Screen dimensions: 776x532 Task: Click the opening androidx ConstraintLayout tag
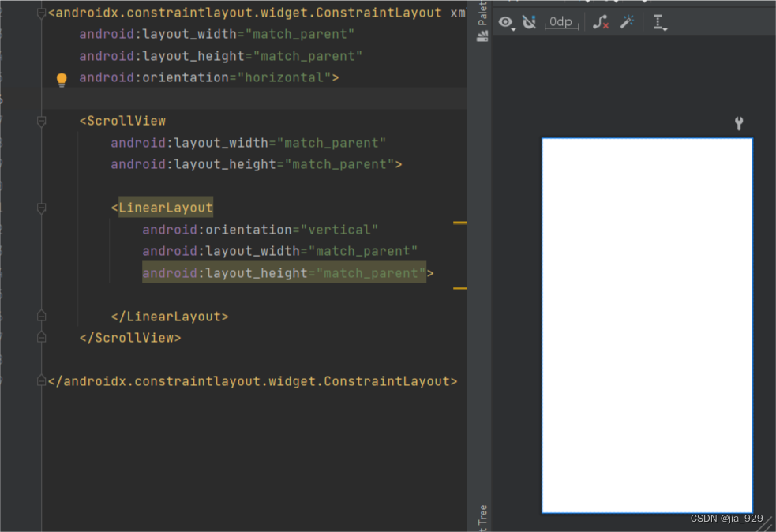click(245, 13)
